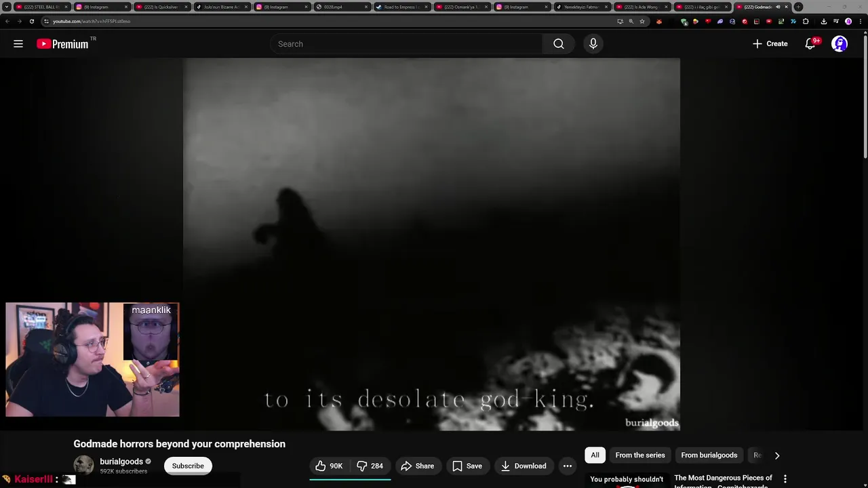Open browser downloads arrow icon

click(x=824, y=21)
